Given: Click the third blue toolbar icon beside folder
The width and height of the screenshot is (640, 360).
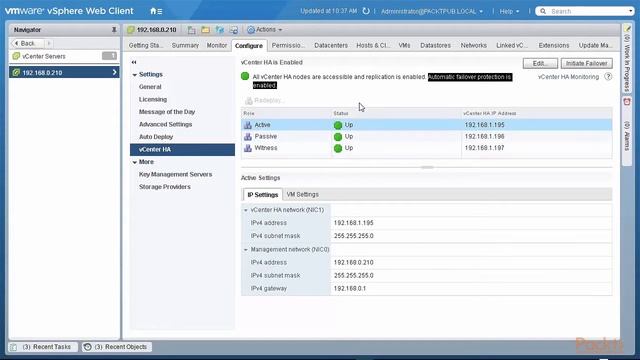Looking at the screenshot, I should [220, 30].
